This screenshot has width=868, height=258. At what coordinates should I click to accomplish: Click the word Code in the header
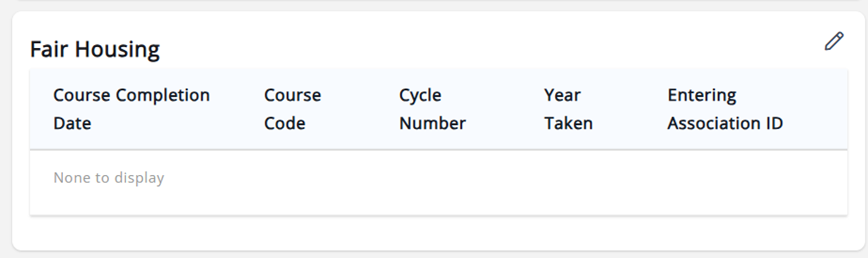coord(285,123)
